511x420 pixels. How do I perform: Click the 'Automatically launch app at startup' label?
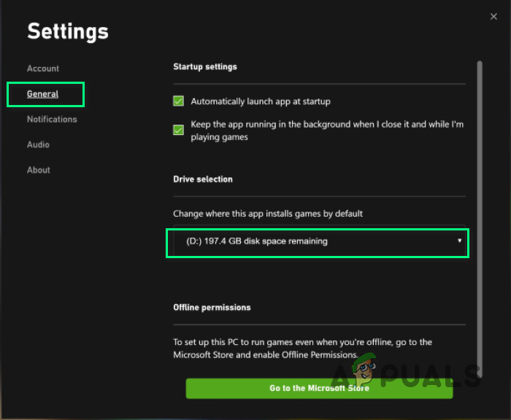(x=261, y=101)
